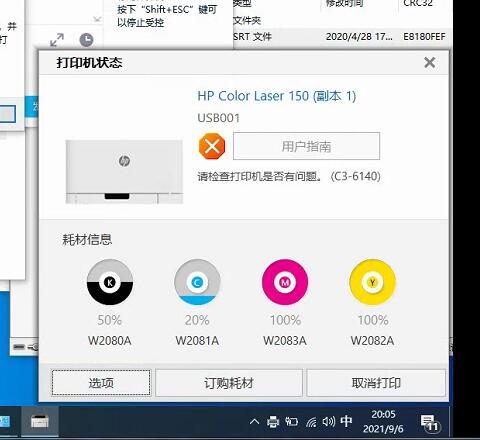Click the volume speaker tray icon
Screen dimensions: 480x440
point(329,422)
